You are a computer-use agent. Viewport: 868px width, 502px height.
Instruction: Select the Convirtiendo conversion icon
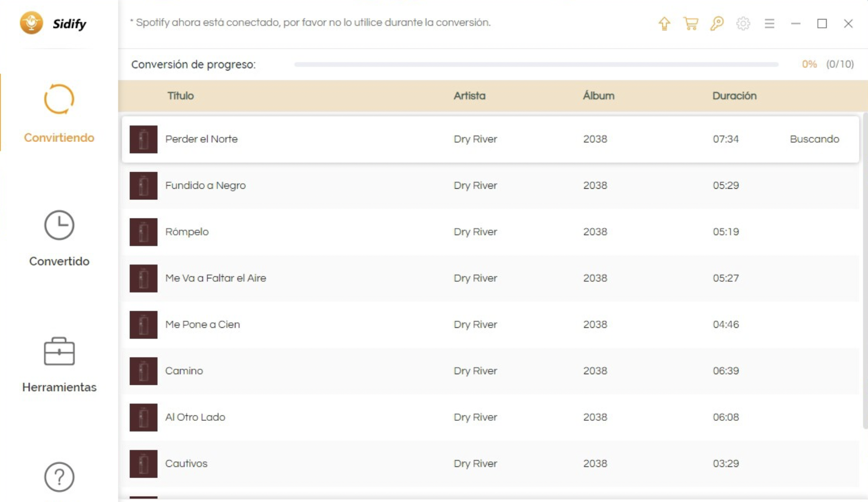point(58,99)
